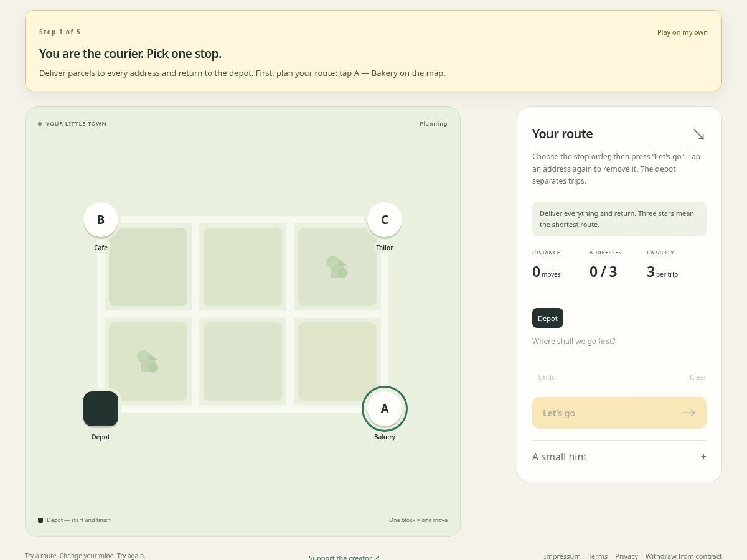The width and height of the screenshot is (747, 560).
Task: Click the 'Your route' heading
Action: coord(563,134)
